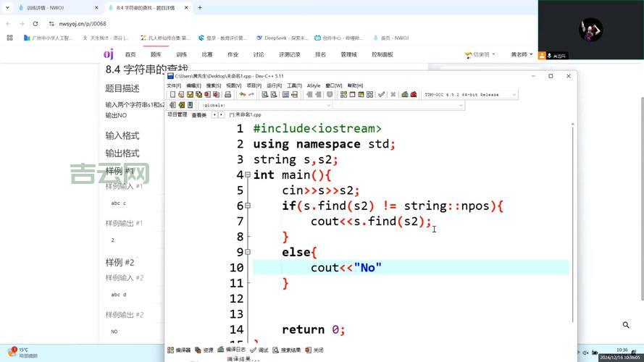This screenshot has width=644, height=362.
Task: Reload the browser page
Action: coord(35,23)
